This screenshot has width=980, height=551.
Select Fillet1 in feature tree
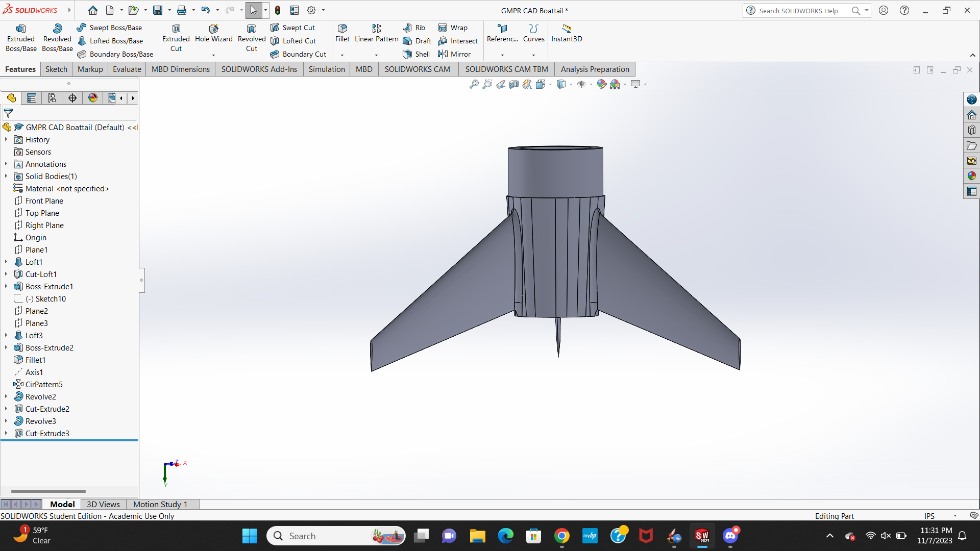point(35,360)
